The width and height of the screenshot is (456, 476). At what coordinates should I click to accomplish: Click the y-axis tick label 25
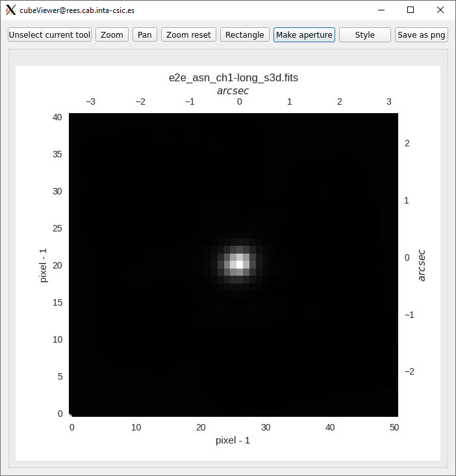click(57, 228)
